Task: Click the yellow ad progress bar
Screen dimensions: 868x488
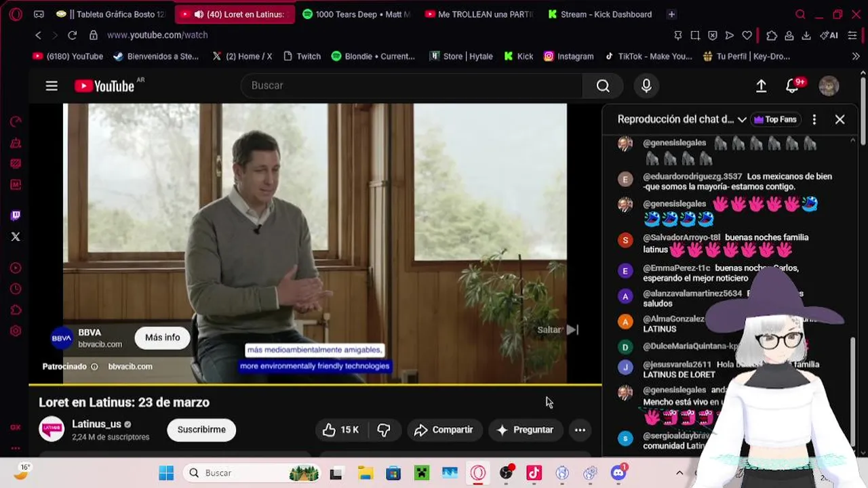Action: [315, 384]
